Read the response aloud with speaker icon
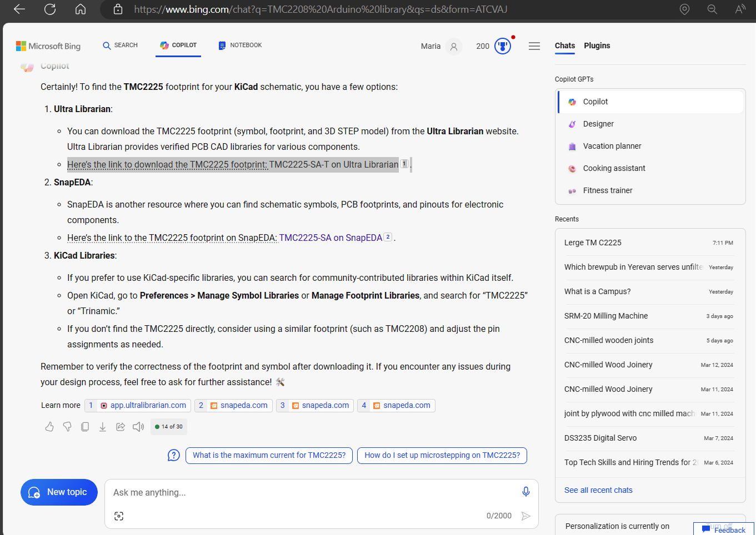This screenshot has width=756, height=535. [138, 427]
